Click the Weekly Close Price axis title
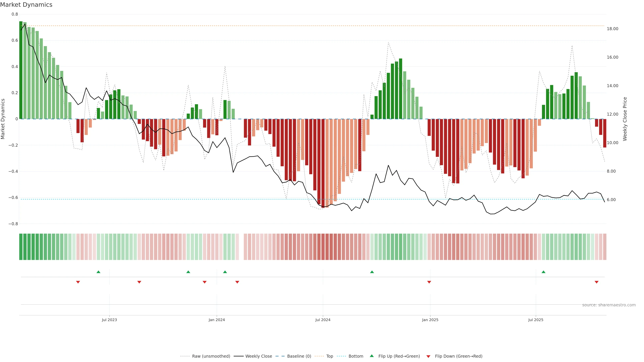644x362 pixels. [x=625, y=119]
